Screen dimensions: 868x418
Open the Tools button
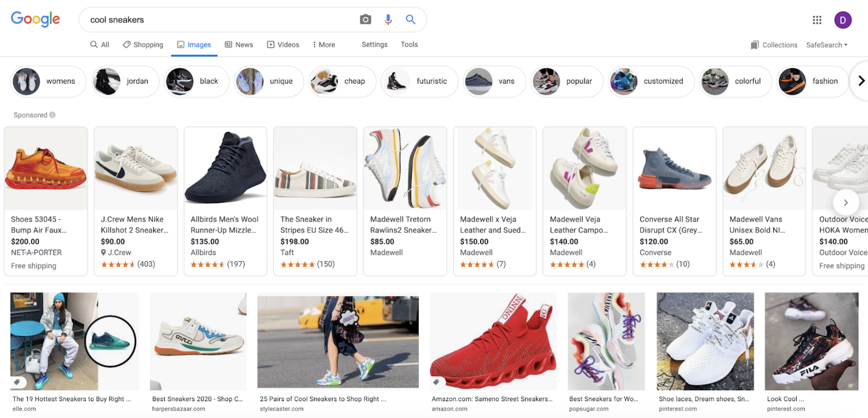click(409, 44)
